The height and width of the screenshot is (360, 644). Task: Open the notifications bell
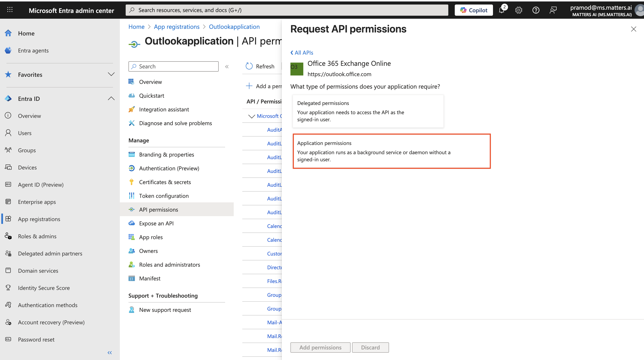[502, 10]
